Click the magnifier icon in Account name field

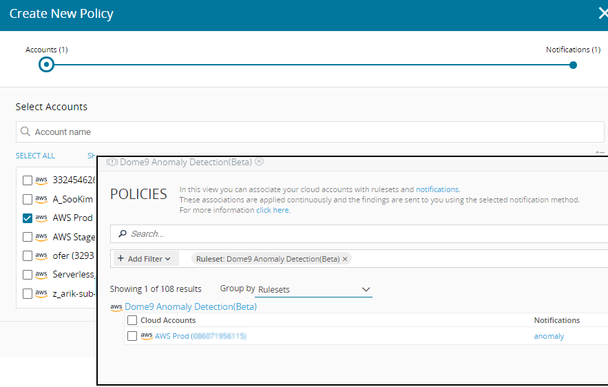[25, 131]
